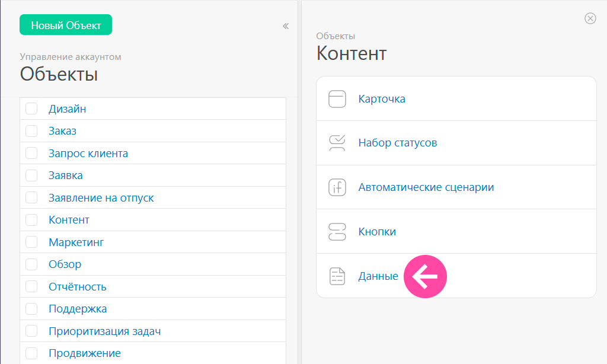Collapse the Объекты sidebar with double chevron
Screen dimensions: 607x364
coord(286,26)
